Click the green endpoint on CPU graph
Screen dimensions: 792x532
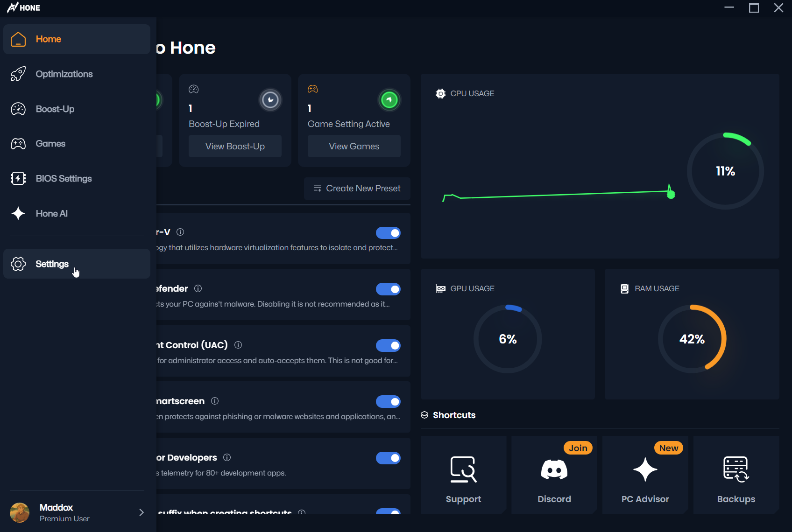point(671,195)
